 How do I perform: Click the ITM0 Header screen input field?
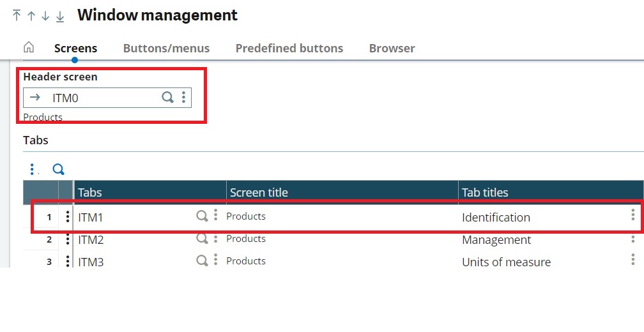click(102, 98)
